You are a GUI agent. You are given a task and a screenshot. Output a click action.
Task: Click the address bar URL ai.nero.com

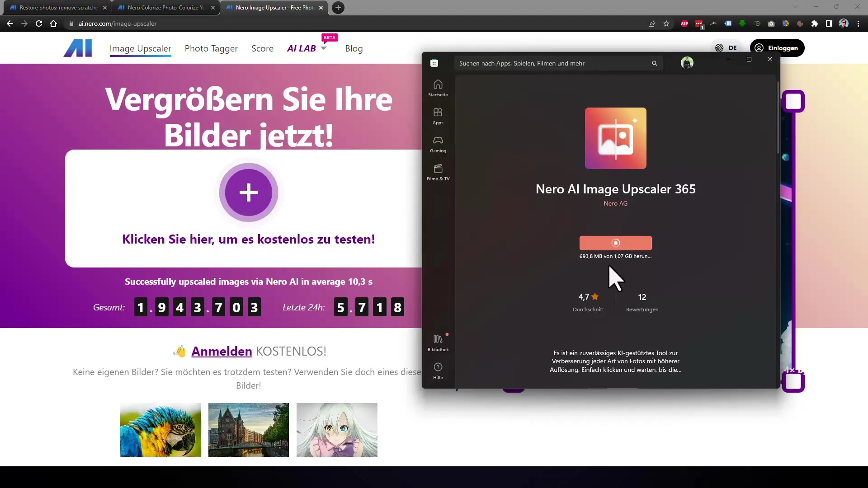[117, 23]
